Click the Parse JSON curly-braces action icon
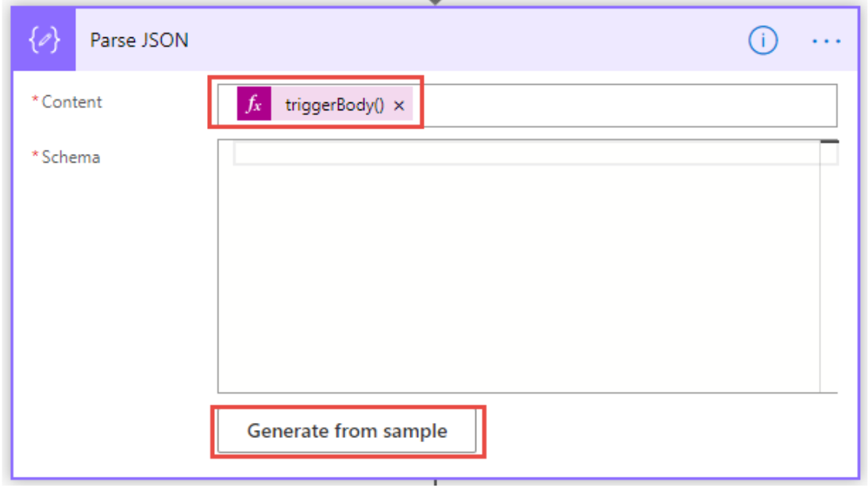The image size is (868, 488). [x=44, y=40]
